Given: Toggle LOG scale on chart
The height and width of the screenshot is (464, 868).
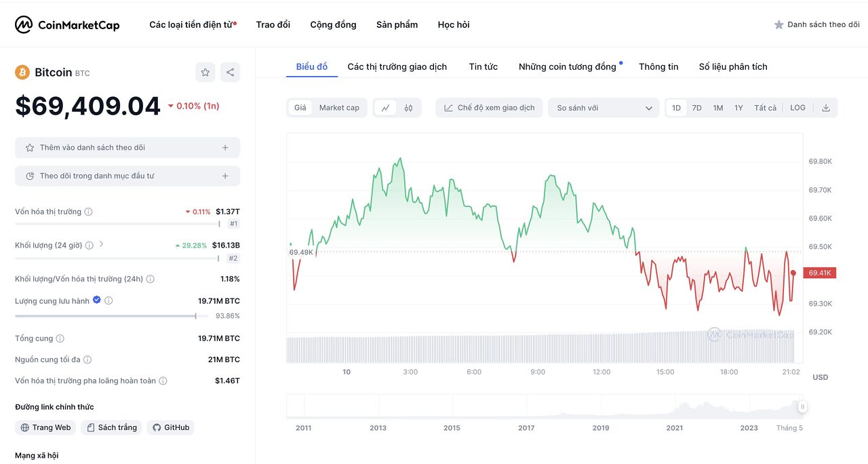Looking at the screenshot, I should coord(797,108).
